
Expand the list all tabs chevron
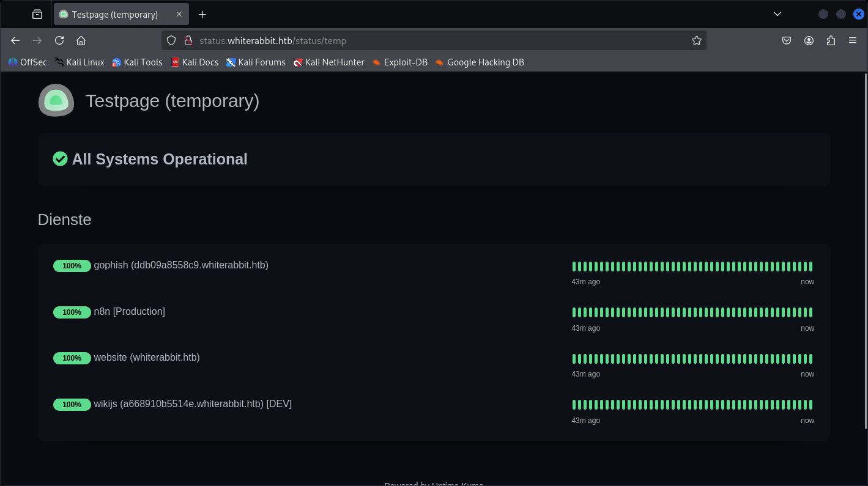[x=777, y=14]
